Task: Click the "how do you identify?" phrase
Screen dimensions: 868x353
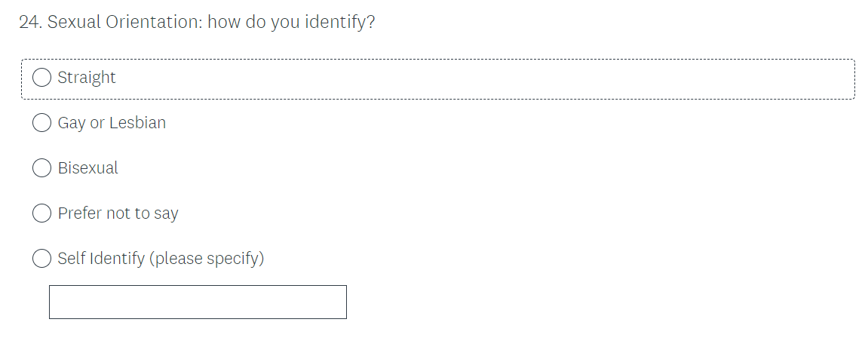Action: [291, 23]
